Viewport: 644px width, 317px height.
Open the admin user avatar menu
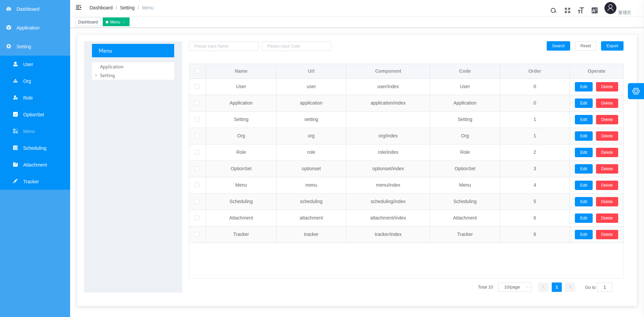point(610,8)
